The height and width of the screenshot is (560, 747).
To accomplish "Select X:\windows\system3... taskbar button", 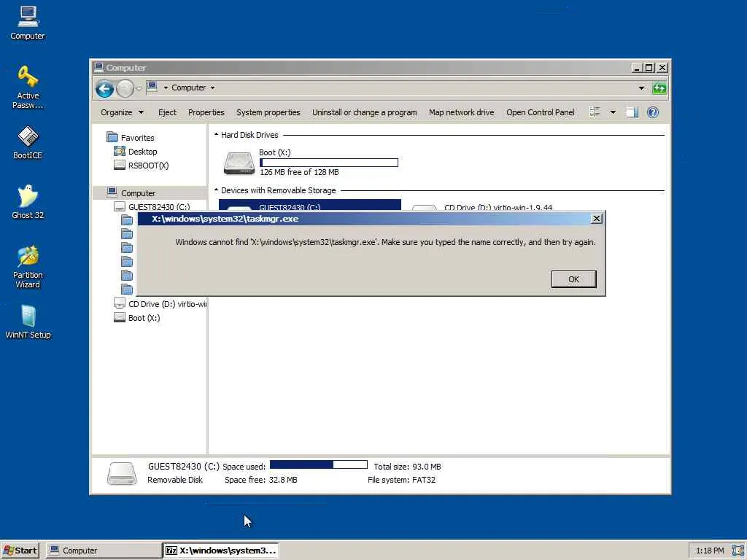I will 220,551.
